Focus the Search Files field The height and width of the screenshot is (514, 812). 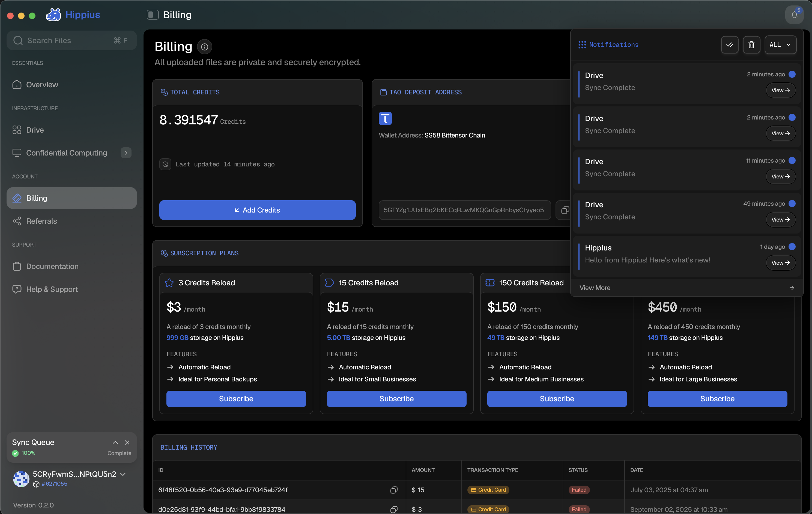[x=71, y=40]
